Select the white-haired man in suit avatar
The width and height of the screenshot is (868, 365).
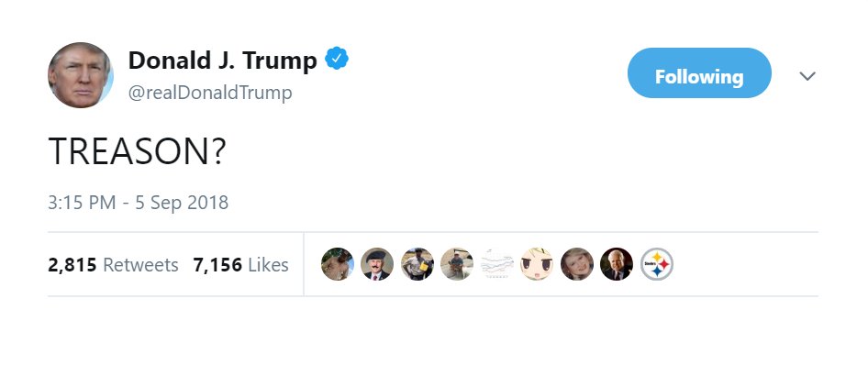[x=617, y=264]
